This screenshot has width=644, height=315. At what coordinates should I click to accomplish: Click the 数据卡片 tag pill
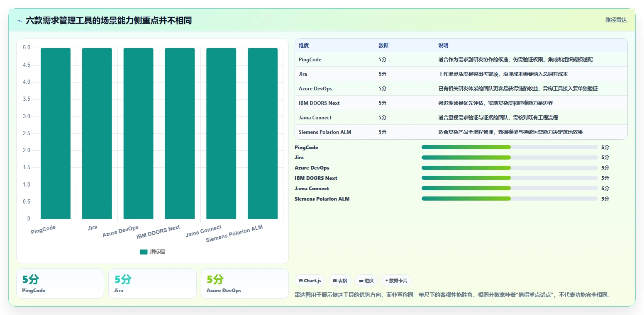point(396,281)
